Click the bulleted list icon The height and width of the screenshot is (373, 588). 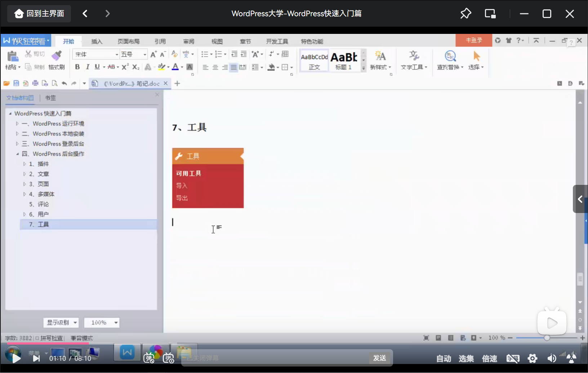point(205,54)
